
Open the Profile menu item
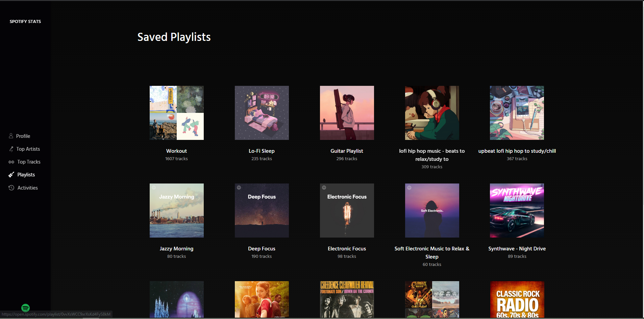coord(23,136)
